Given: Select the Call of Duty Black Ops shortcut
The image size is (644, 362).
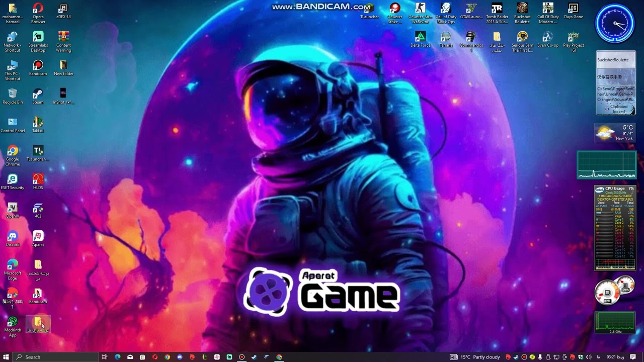Looking at the screenshot, I should (x=445, y=13).
